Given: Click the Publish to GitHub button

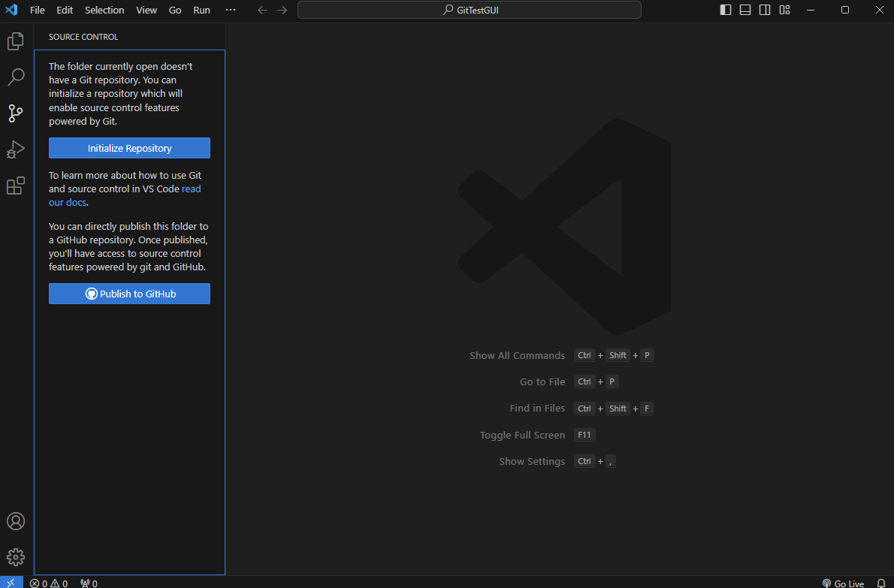Looking at the screenshot, I should [x=129, y=294].
